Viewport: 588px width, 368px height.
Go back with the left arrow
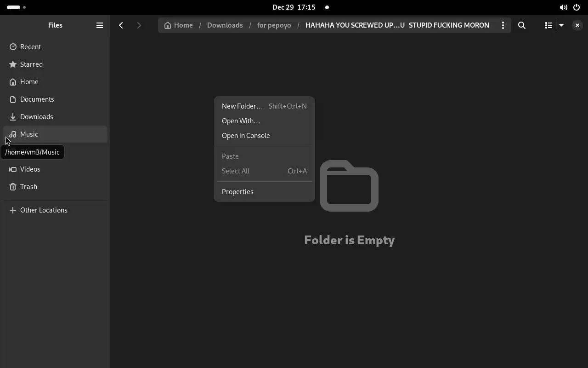(121, 25)
